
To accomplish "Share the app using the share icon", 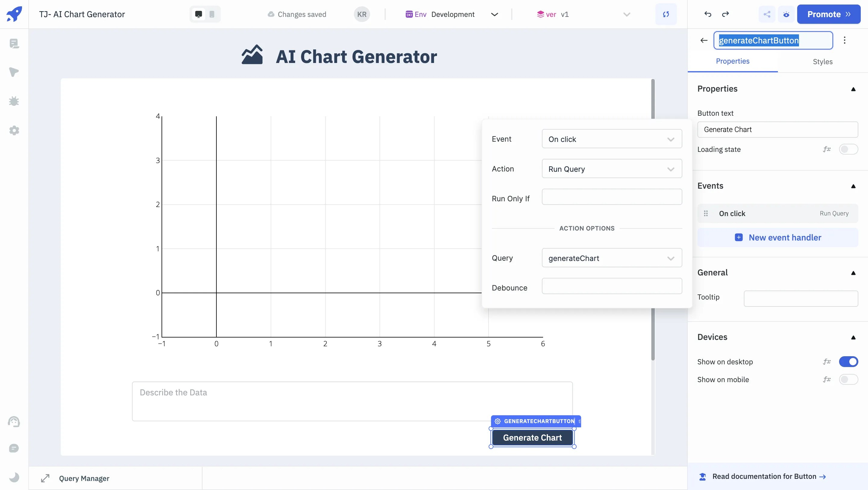I will [x=767, y=14].
